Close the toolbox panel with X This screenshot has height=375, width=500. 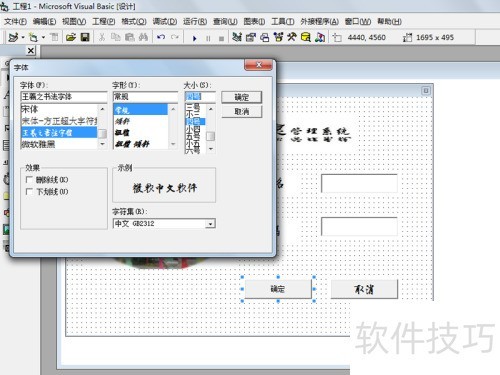tap(31, 51)
